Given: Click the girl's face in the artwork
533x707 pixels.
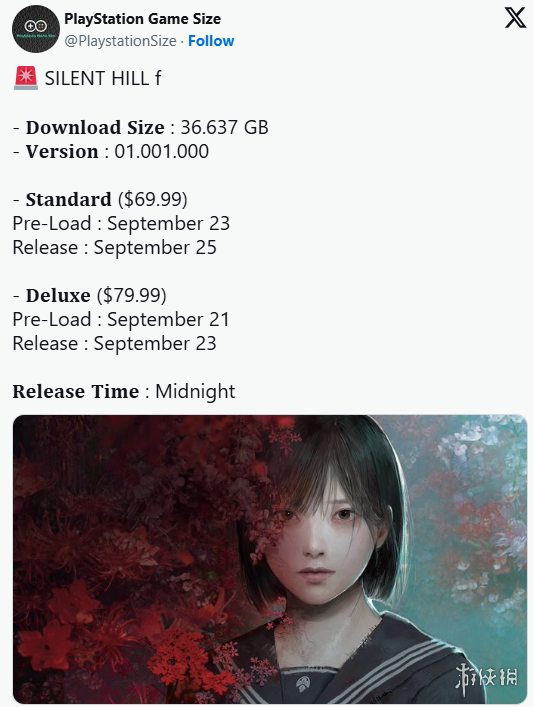Looking at the screenshot, I should pyautogui.click(x=322, y=541).
